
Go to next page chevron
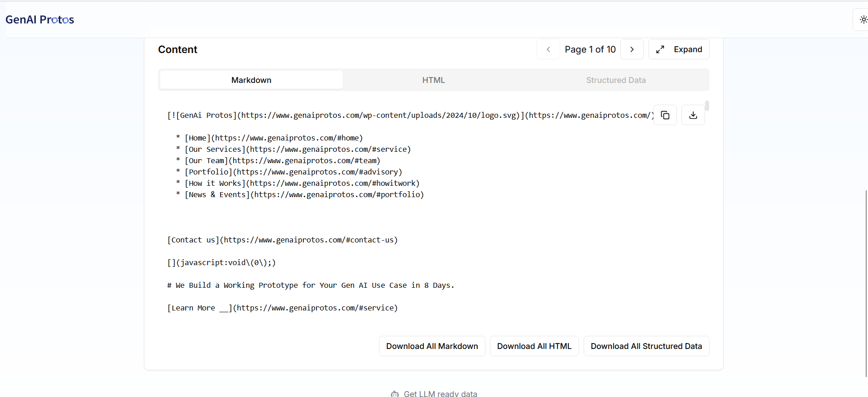pos(632,49)
